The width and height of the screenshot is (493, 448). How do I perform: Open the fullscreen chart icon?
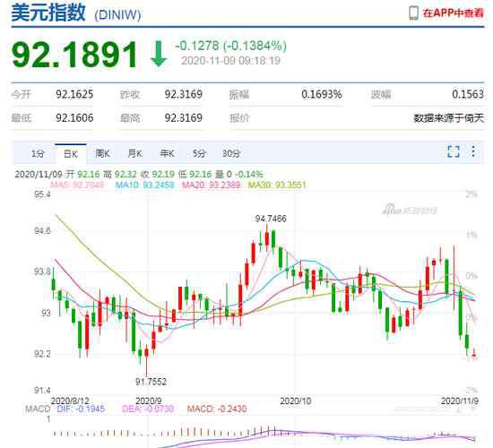click(453, 151)
